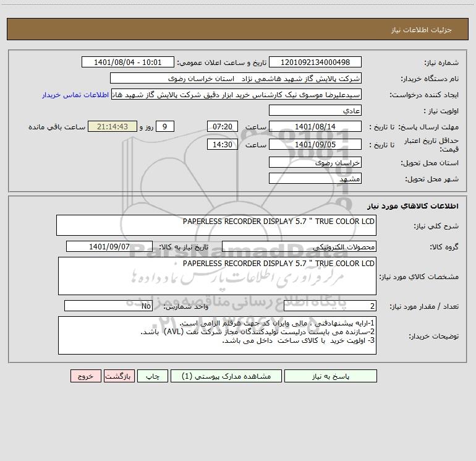Click the general description field شرح کلی نیاز
The height and width of the screenshot is (461, 476).
pyautogui.click(x=216, y=225)
